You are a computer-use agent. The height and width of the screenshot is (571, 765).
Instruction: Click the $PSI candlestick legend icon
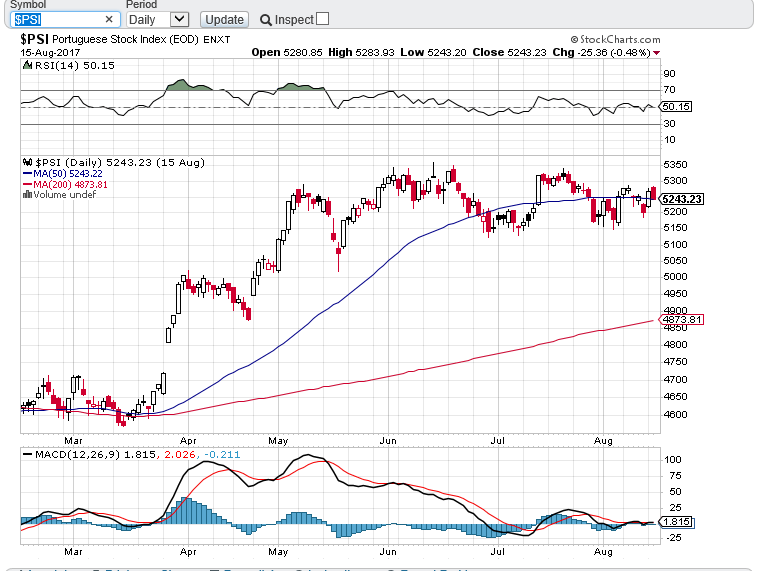click(27, 163)
